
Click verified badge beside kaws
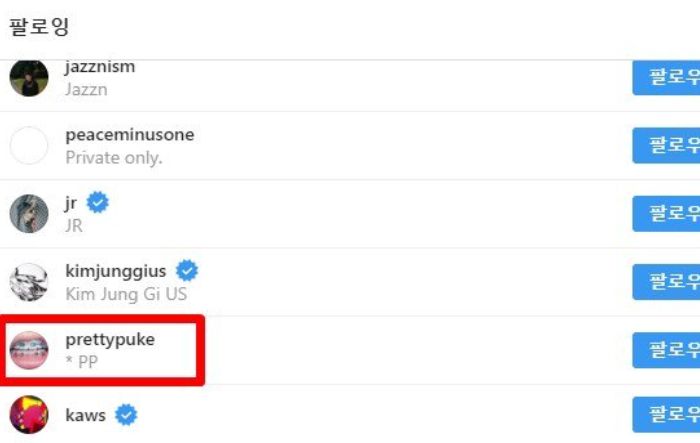click(126, 414)
